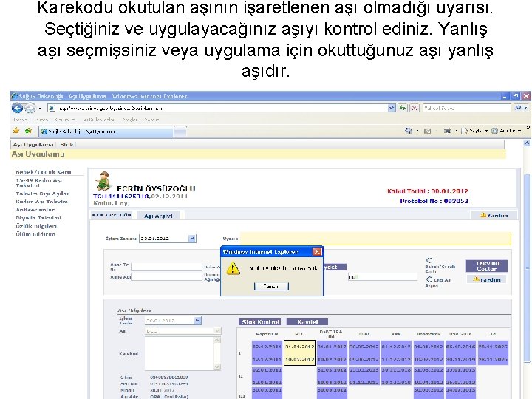Image resolution: width=532 pixels, height=399 pixels.
Task: Select the Hepatit B first dose cell
Action: click(x=267, y=353)
